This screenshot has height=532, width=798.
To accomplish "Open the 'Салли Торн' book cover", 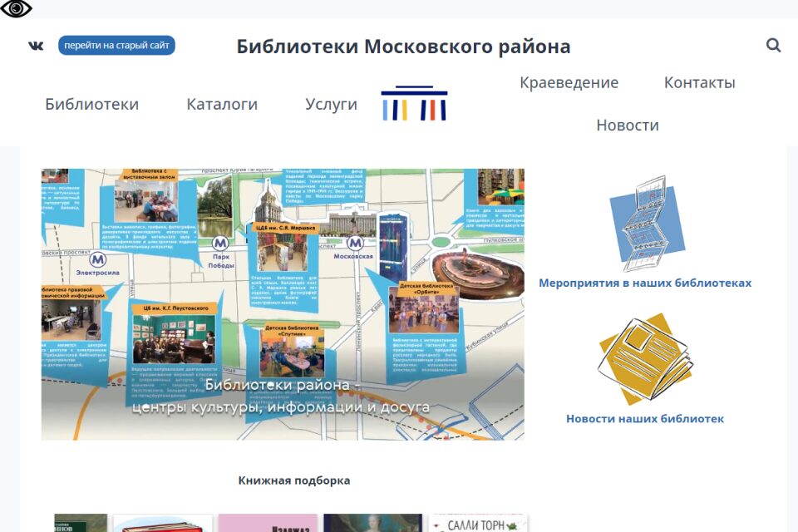I will tap(478, 523).
